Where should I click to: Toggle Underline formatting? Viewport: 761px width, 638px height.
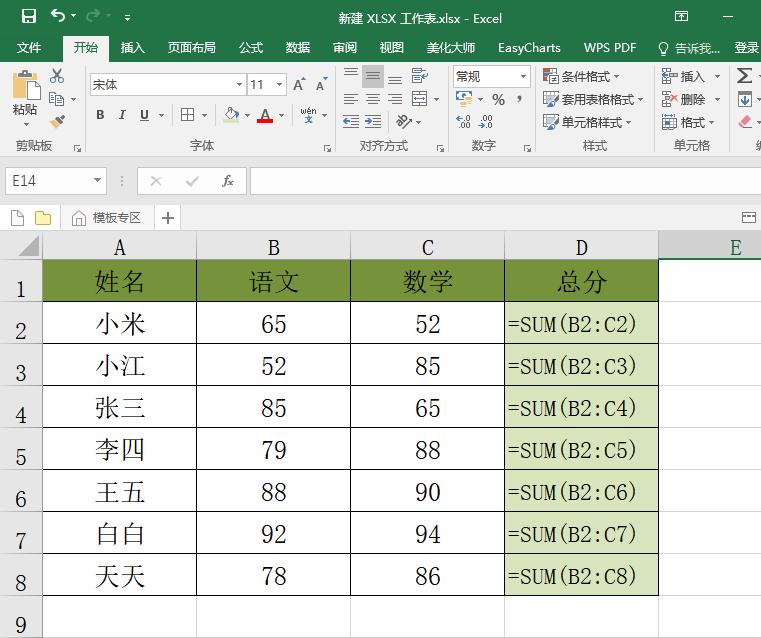144,115
